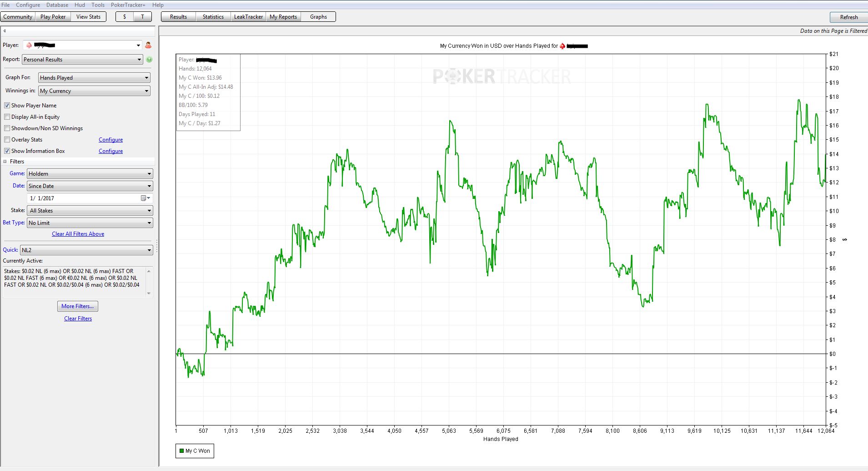Open the Hud menu

(80, 5)
